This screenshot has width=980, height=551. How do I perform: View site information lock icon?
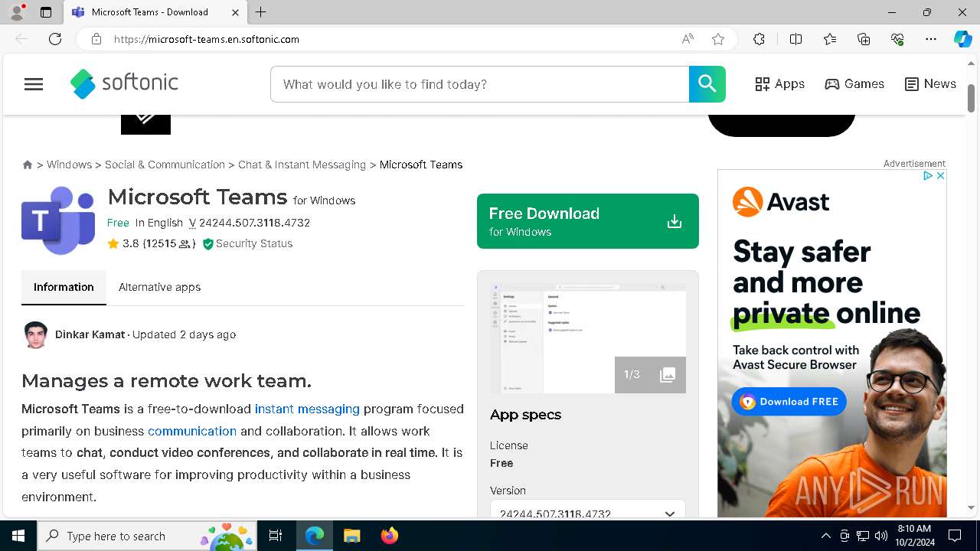coord(96,39)
